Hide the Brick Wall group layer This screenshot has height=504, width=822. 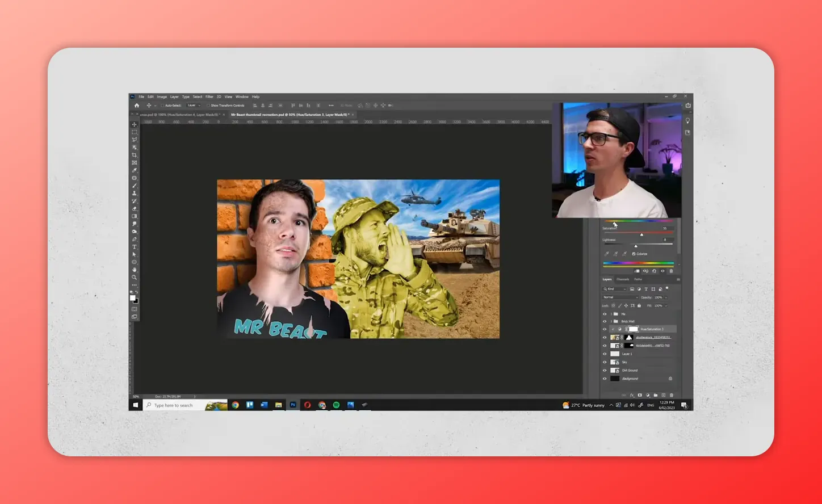tap(605, 321)
